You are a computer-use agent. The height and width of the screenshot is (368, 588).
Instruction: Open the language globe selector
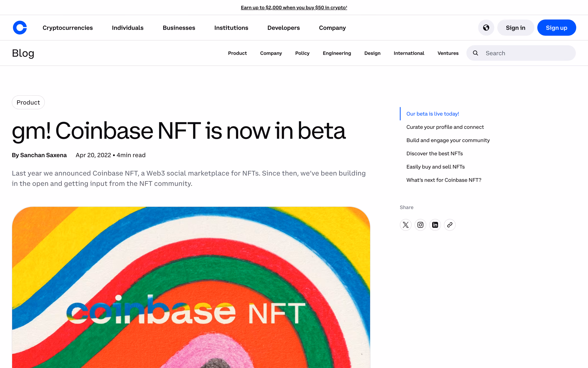click(x=486, y=28)
